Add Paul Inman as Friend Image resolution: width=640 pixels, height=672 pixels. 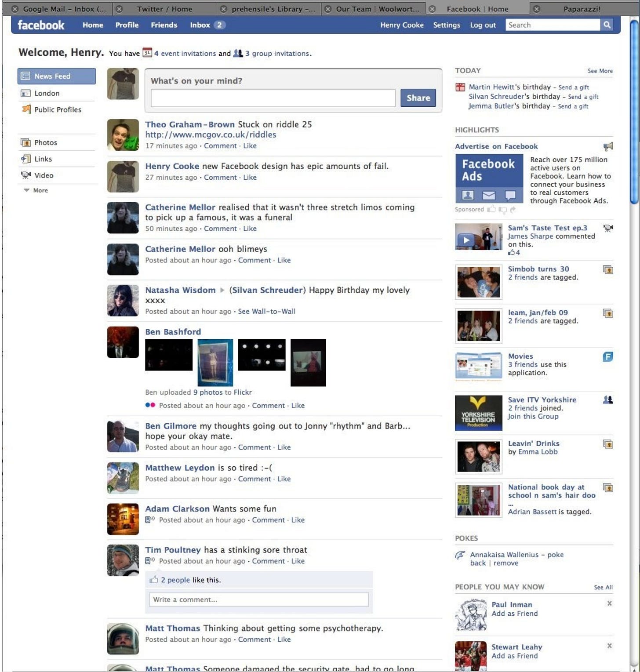[x=514, y=614]
